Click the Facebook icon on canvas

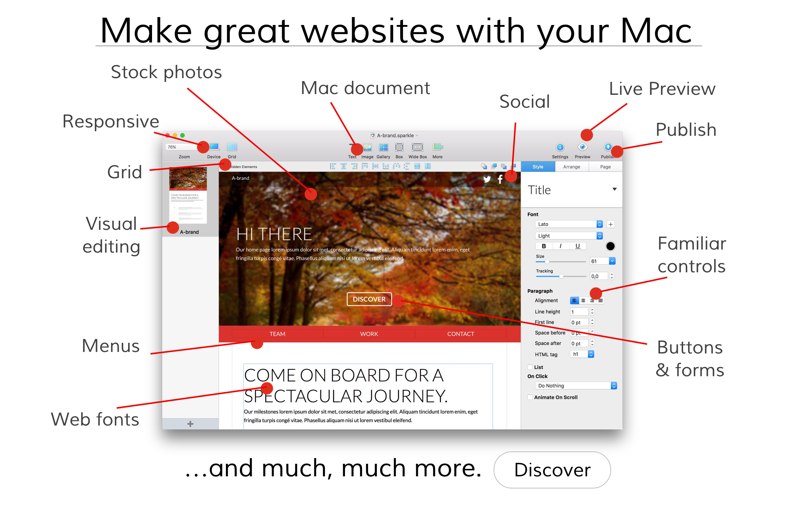(x=500, y=179)
